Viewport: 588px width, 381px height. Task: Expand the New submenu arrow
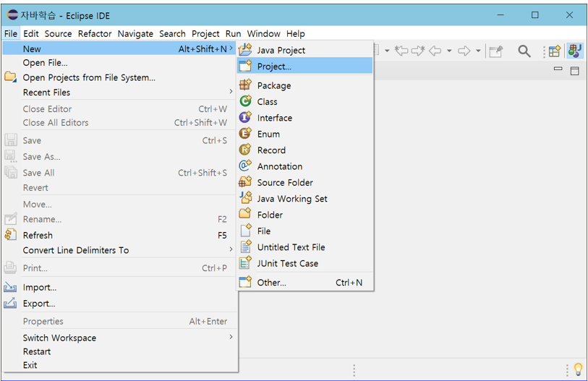[231, 48]
